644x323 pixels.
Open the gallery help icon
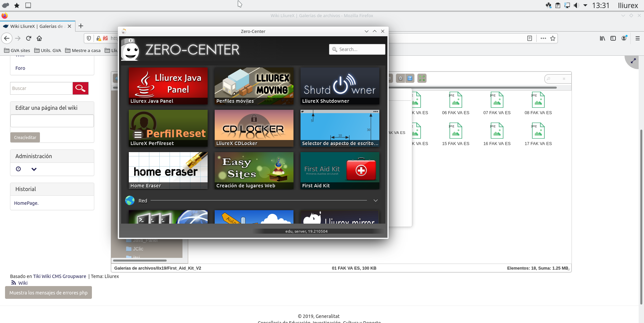410,79
